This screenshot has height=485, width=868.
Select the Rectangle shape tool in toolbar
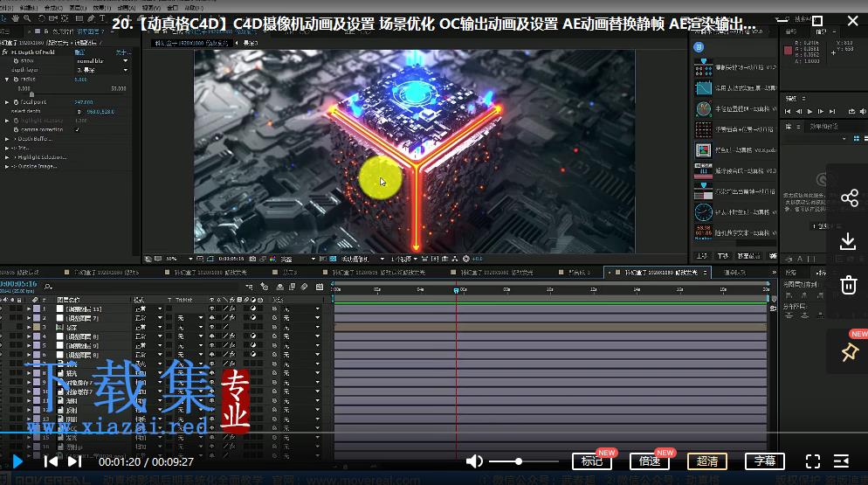point(79,18)
